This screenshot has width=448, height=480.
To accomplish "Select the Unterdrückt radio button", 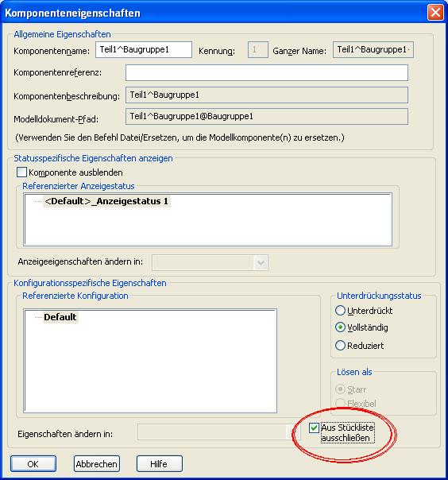I will (340, 311).
